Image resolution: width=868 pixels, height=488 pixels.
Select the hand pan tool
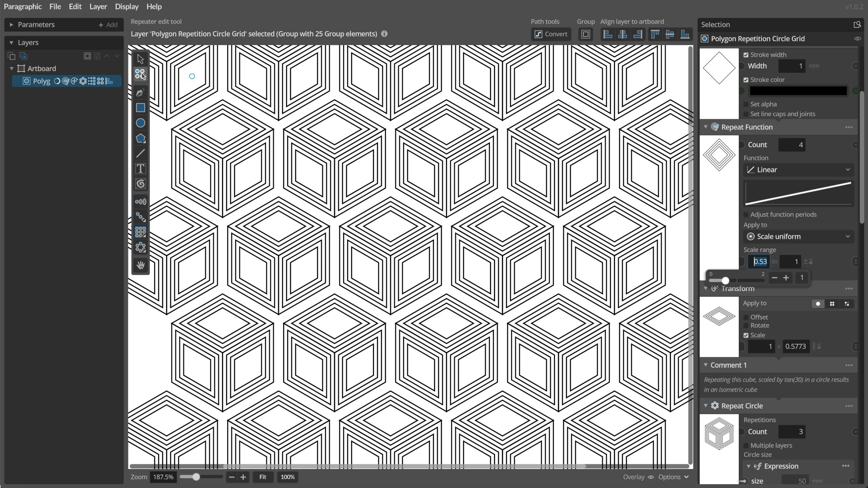140,265
